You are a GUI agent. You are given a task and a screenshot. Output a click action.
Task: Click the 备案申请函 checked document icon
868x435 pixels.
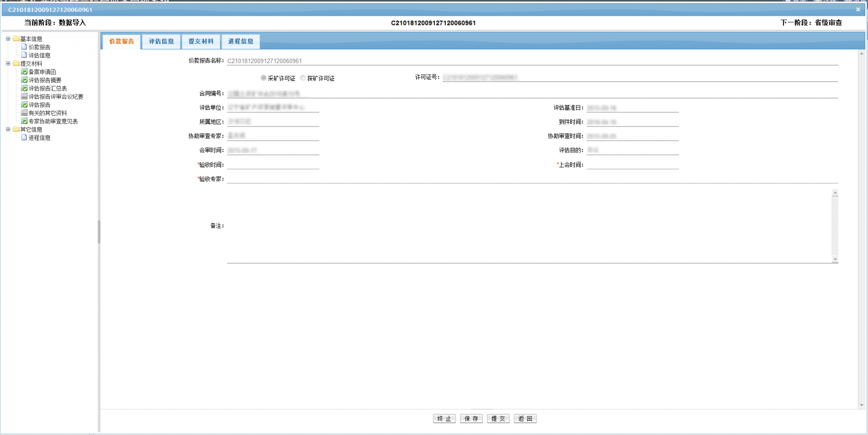coord(24,72)
